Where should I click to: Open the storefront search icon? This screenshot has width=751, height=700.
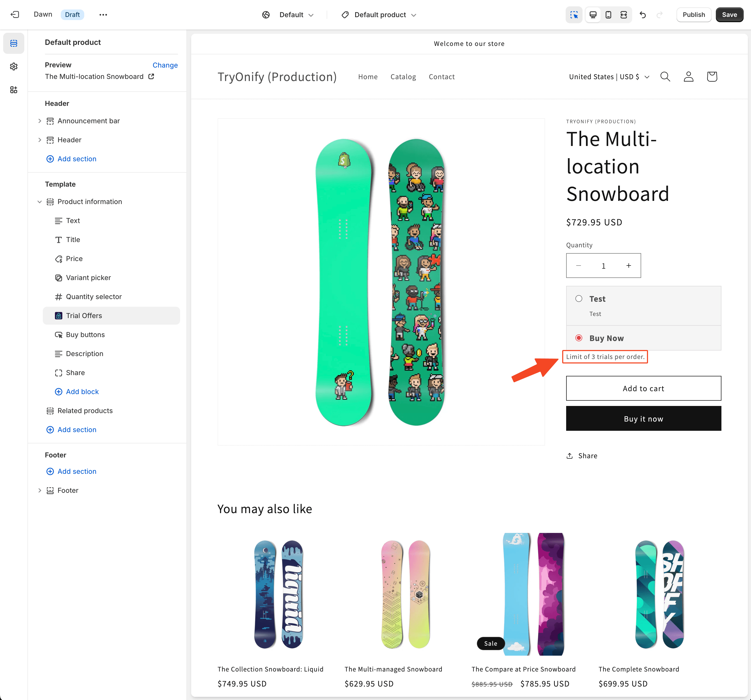click(665, 77)
